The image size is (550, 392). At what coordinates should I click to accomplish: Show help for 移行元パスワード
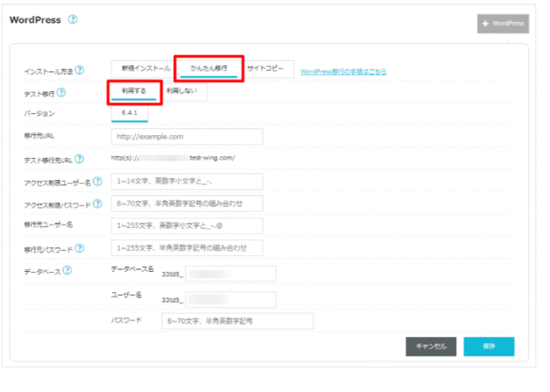(x=77, y=249)
